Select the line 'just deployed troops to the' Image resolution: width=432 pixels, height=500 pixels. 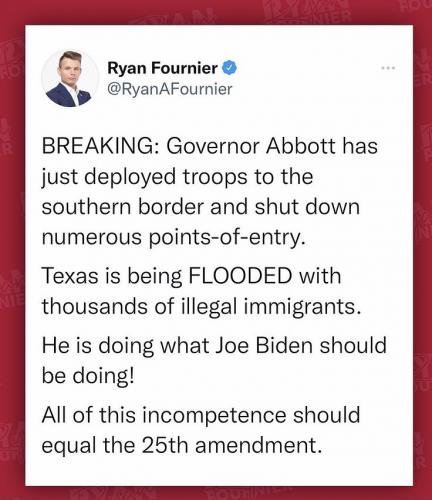pyautogui.click(x=177, y=177)
